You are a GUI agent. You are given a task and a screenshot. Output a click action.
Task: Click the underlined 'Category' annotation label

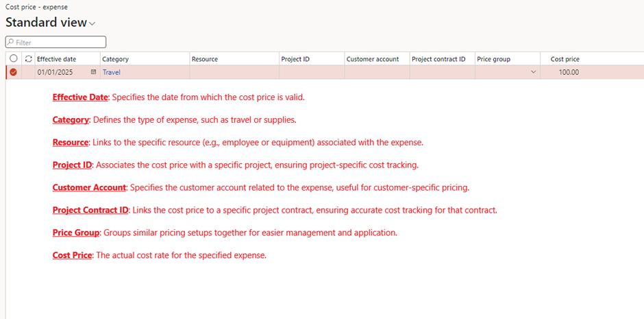pyautogui.click(x=71, y=120)
